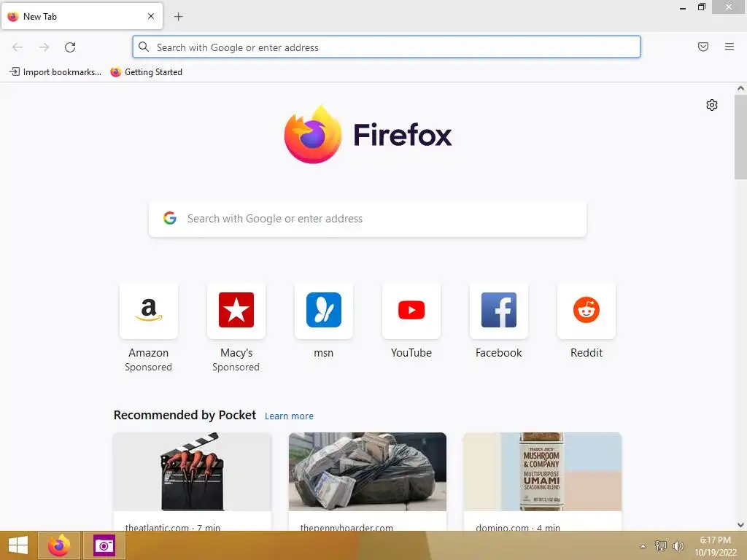Minimize the Firefox window
747x560 pixels.
click(683, 7)
